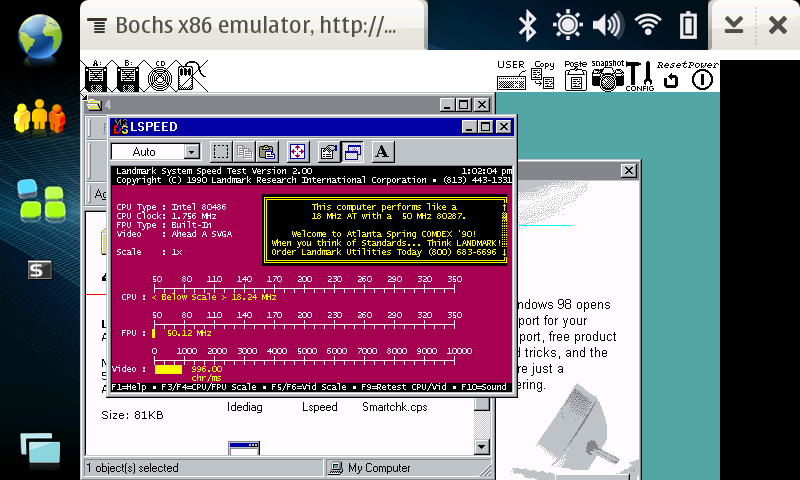Minimize the app with the down-arrow button
This screenshot has width=800, height=480.
[x=734, y=25]
